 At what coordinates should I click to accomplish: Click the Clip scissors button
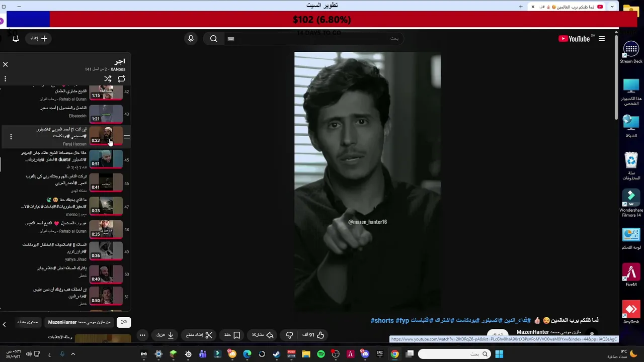click(199, 335)
